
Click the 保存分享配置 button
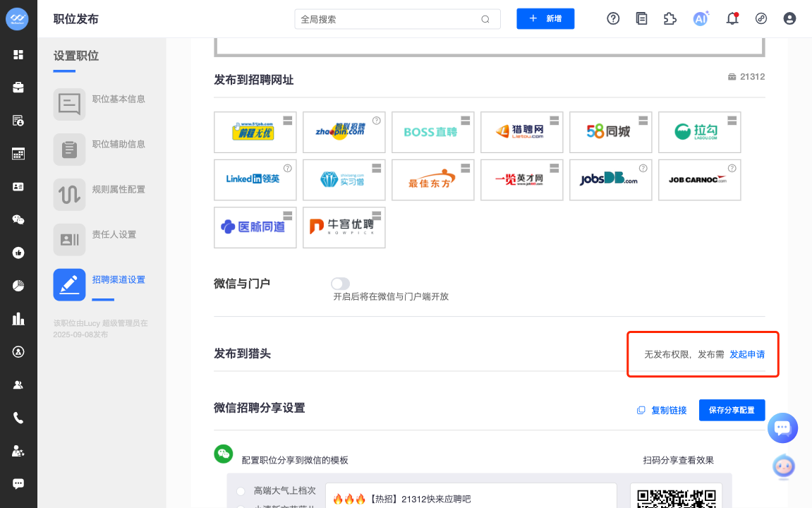tap(732, 410)
